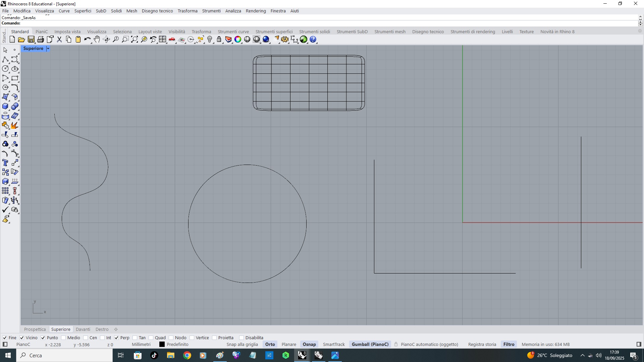644x362 pixels.
Task: Click the black Predefinito layer swatch
Action: click(x=162, y=345)
